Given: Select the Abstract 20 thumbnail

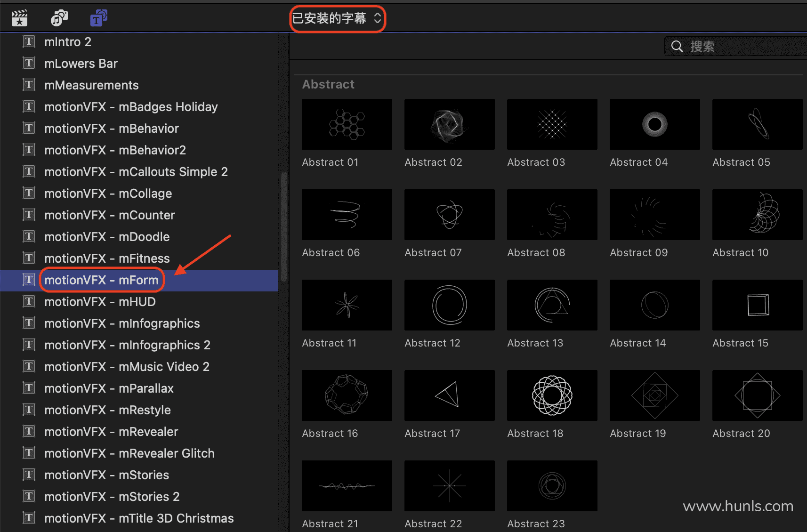Looking at the screenshot, I should click(x=758, y=395).
